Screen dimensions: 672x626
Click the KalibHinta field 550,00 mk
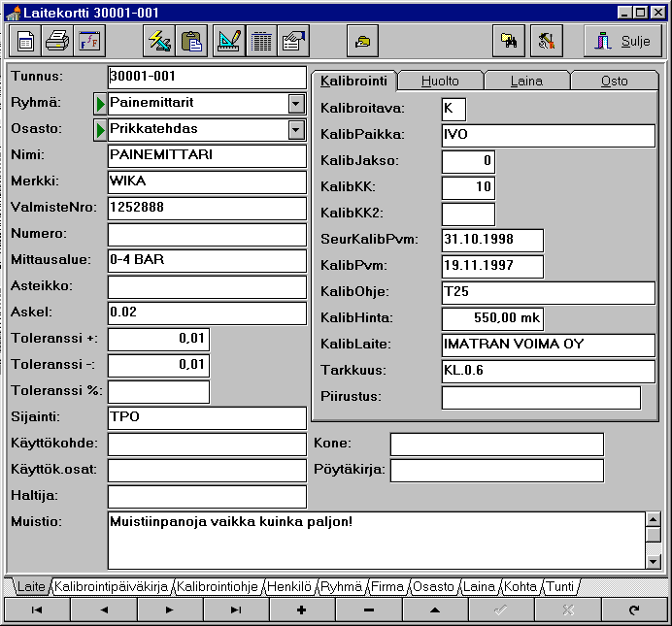click(493, 319)
